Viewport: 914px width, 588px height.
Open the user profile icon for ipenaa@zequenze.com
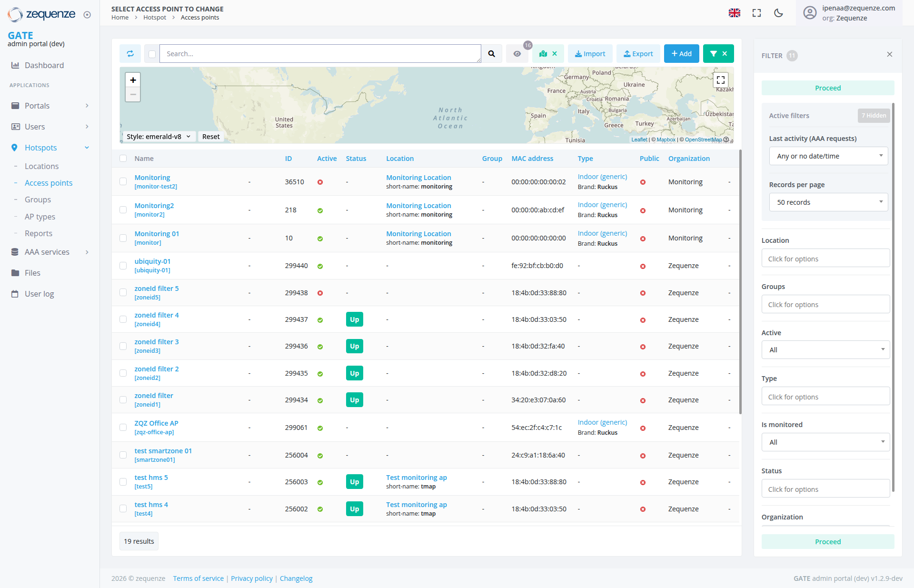pos(810,13)
